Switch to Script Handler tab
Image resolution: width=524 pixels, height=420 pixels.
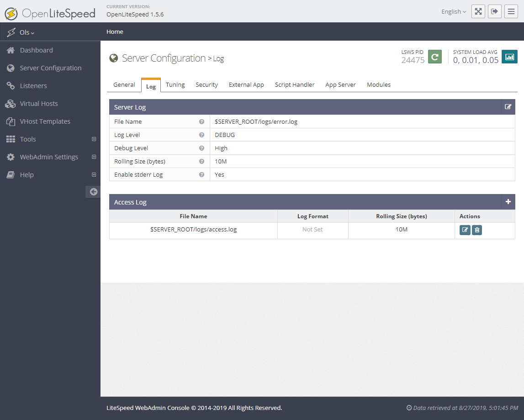pyautogui.click(x=294, y=85)
